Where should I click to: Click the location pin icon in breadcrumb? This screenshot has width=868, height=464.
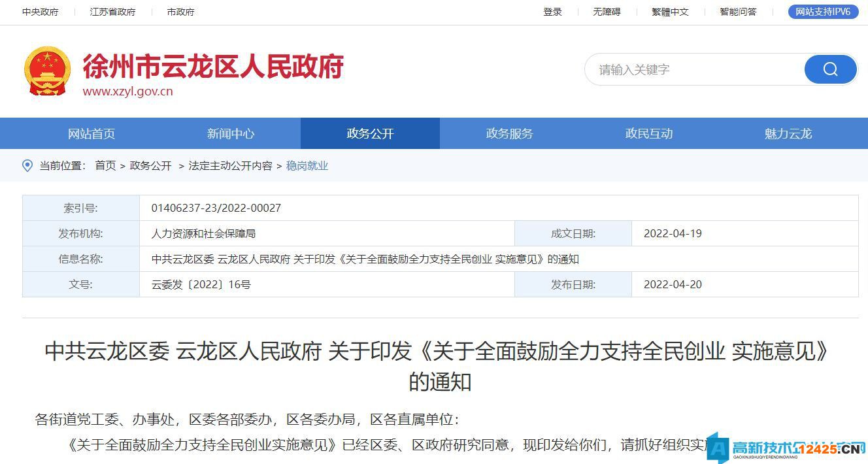(27, 165)
